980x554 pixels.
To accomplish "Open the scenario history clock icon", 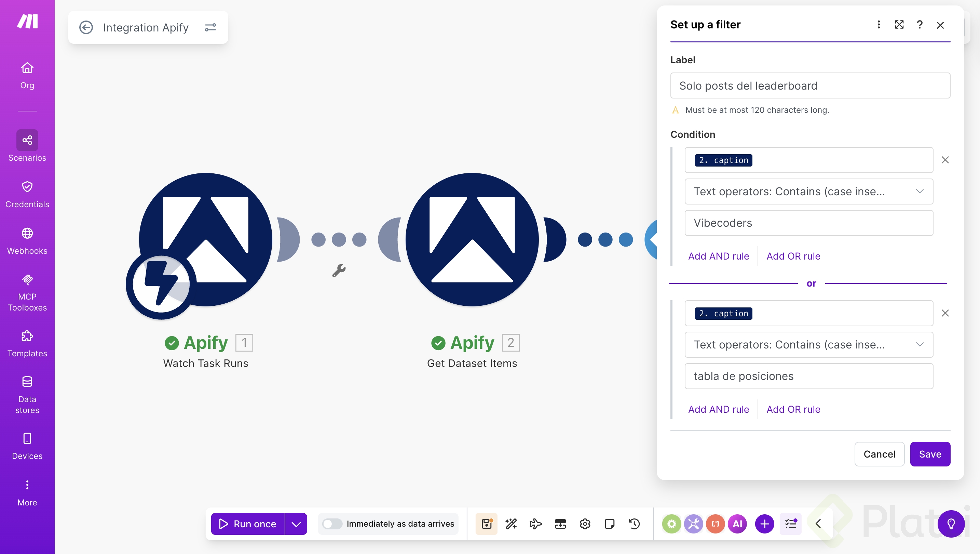I will click(634, 524).
